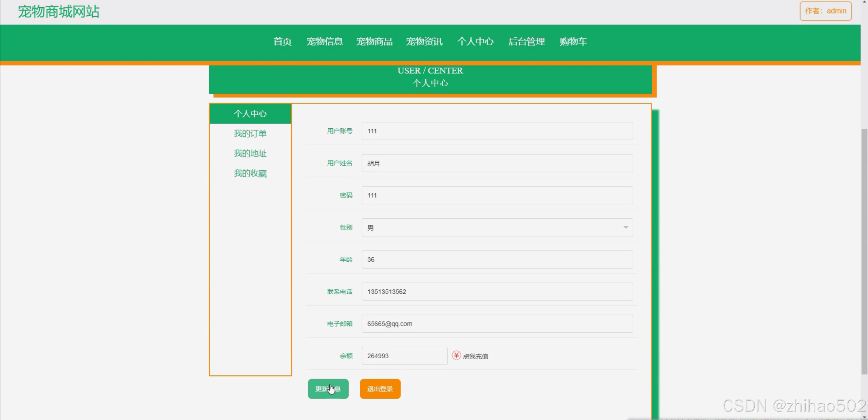
Task: Click the 作者: admin badge
Action: (825, 11)
